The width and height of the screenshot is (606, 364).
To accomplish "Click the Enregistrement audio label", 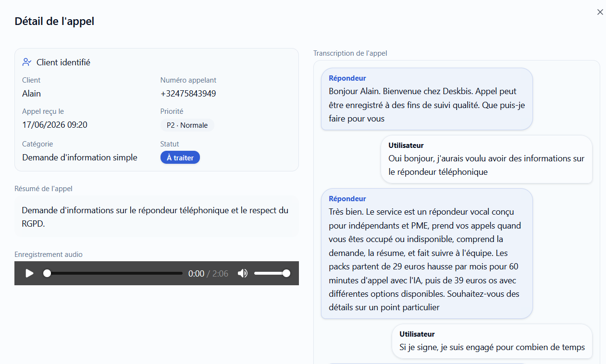I will 49,255.
